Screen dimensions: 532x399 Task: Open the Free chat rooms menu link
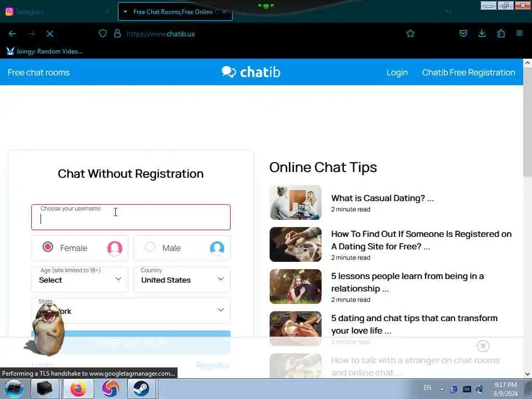coord(38,72)
